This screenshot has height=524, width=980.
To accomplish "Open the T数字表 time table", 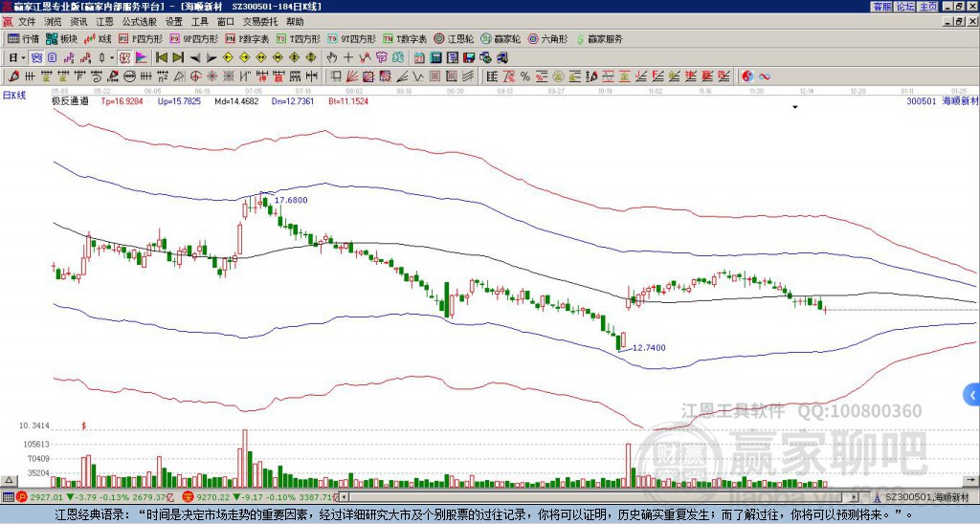I will (405, 38).
